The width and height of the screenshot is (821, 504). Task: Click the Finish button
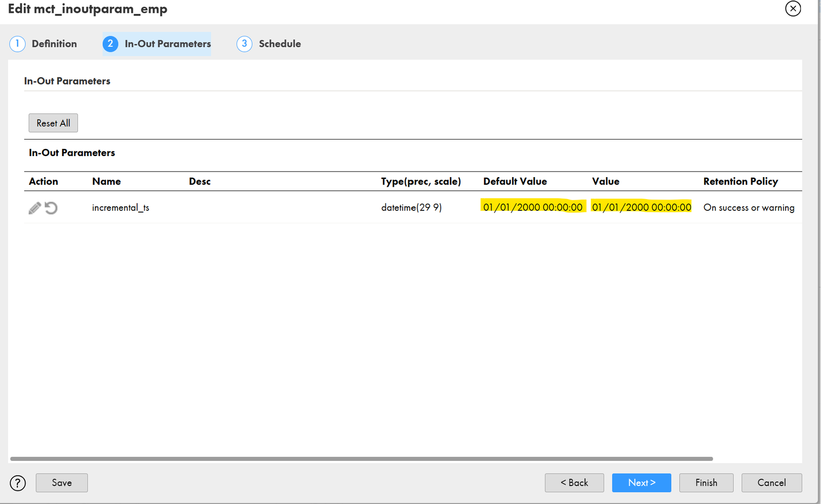click(x=706, y=483)
